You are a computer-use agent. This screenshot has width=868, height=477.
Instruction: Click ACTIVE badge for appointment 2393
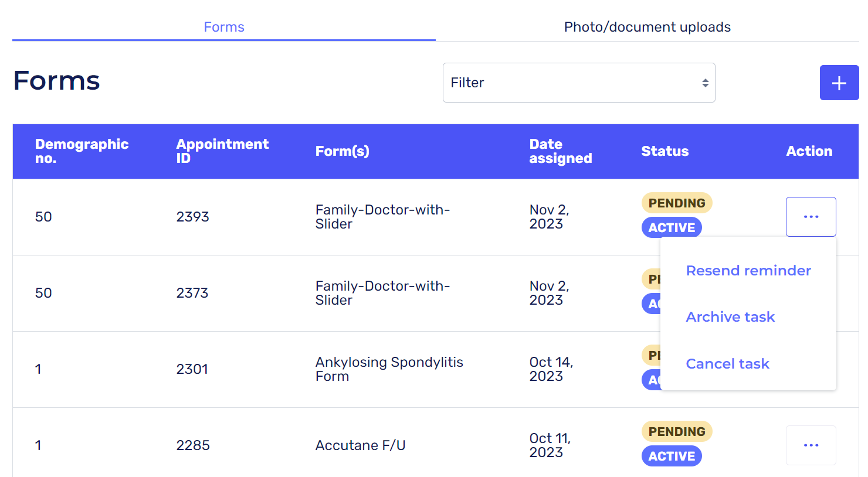click(x=672, y=228)
